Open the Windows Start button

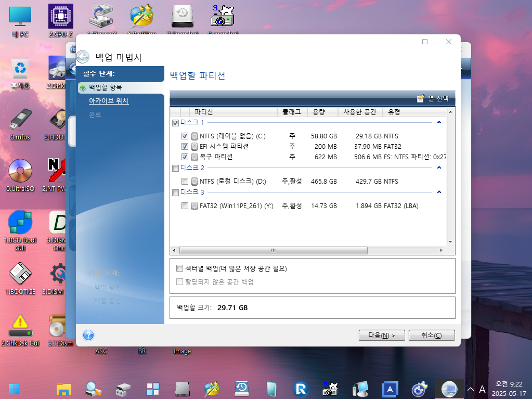coord(14,389)
